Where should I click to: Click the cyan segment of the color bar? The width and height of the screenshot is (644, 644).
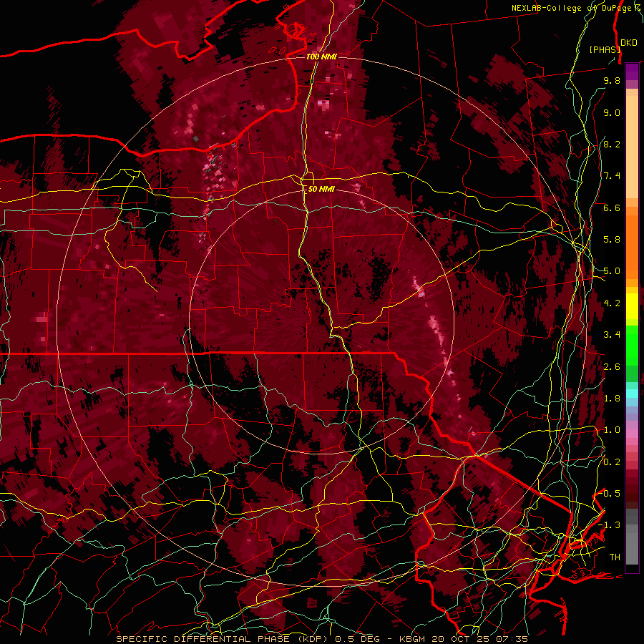pos(632,394)
